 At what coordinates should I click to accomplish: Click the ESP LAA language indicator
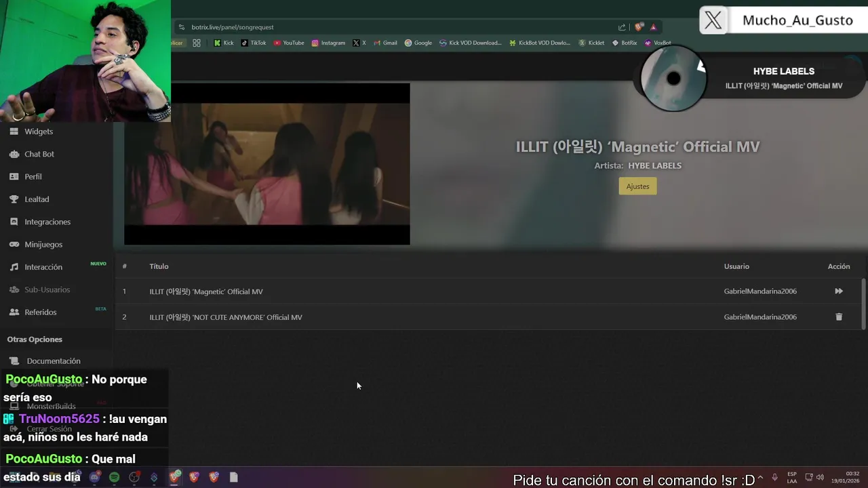click(792, 477)
